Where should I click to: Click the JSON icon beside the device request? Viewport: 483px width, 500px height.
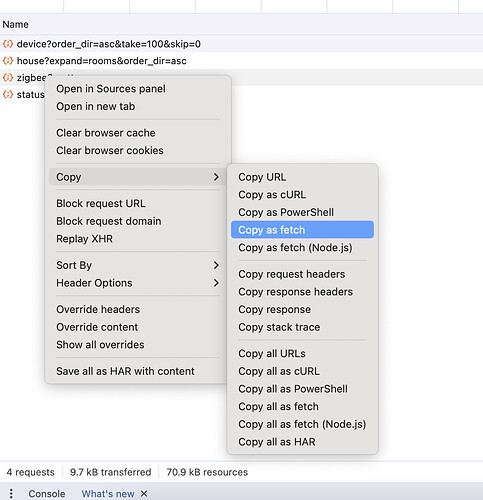[8, 44]
